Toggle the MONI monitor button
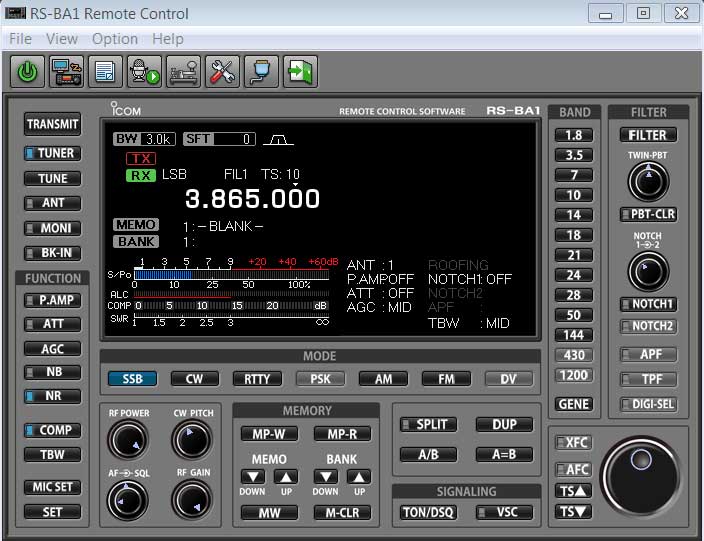This screenshot has height=541, width=704. [x=53, y=228]
